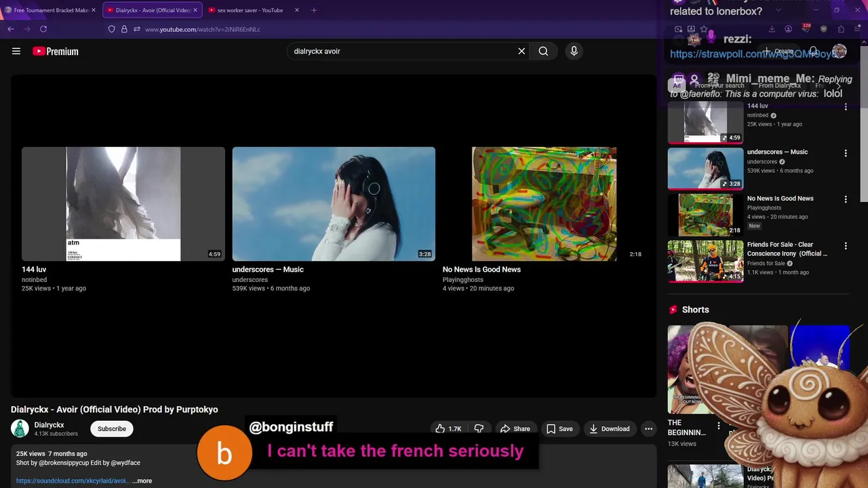This screenshot has width=868, height=488.
Task: Click the magnifier search button
Action: pos(543,51)
